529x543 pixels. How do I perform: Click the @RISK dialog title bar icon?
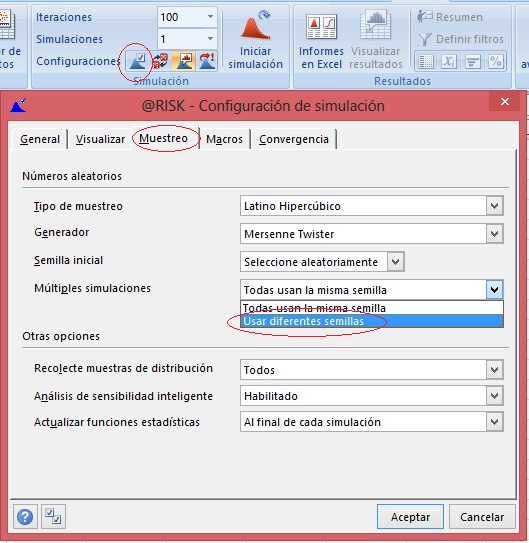coord(18,106)
